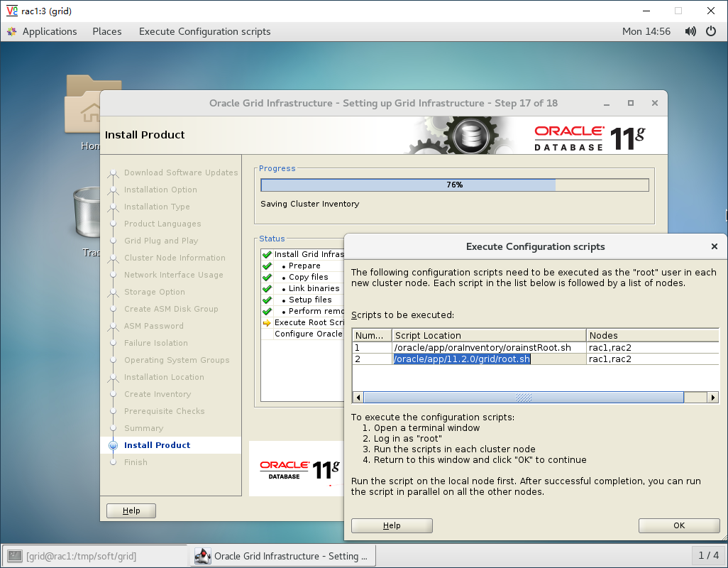Select the Prerequisite Checks step
This screenshot has height=568, width=728.
tap(164, 411)
